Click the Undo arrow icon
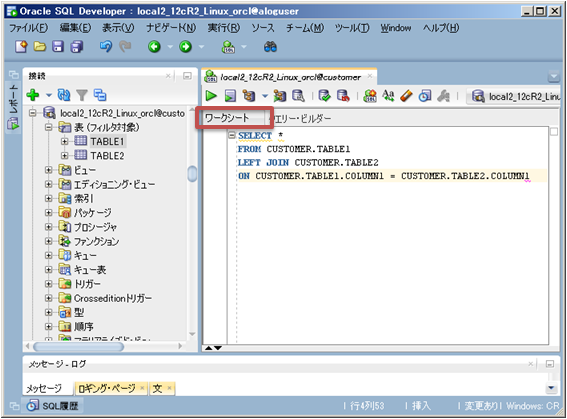The height and width of the screenshot is (419, 567). (x=106, y=47)
